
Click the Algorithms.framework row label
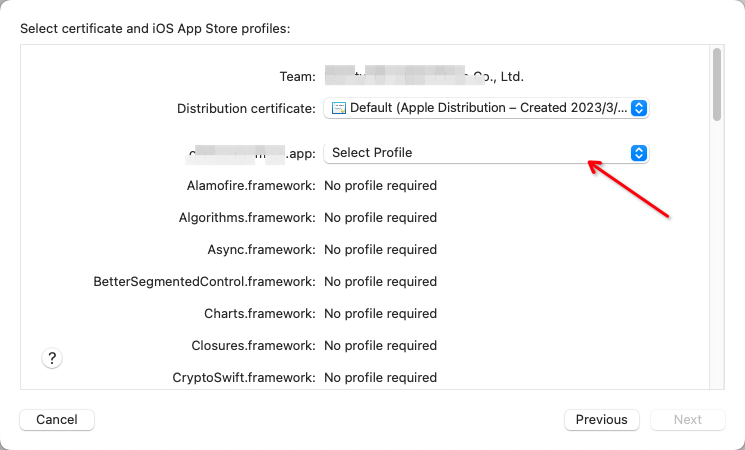click(x=247, y=218)
